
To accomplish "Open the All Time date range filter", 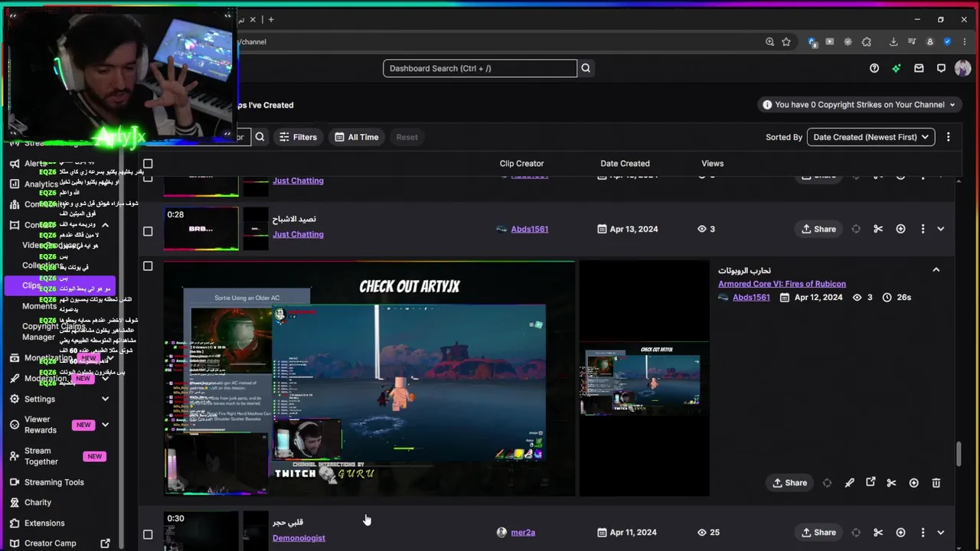I will pos(357,137).
